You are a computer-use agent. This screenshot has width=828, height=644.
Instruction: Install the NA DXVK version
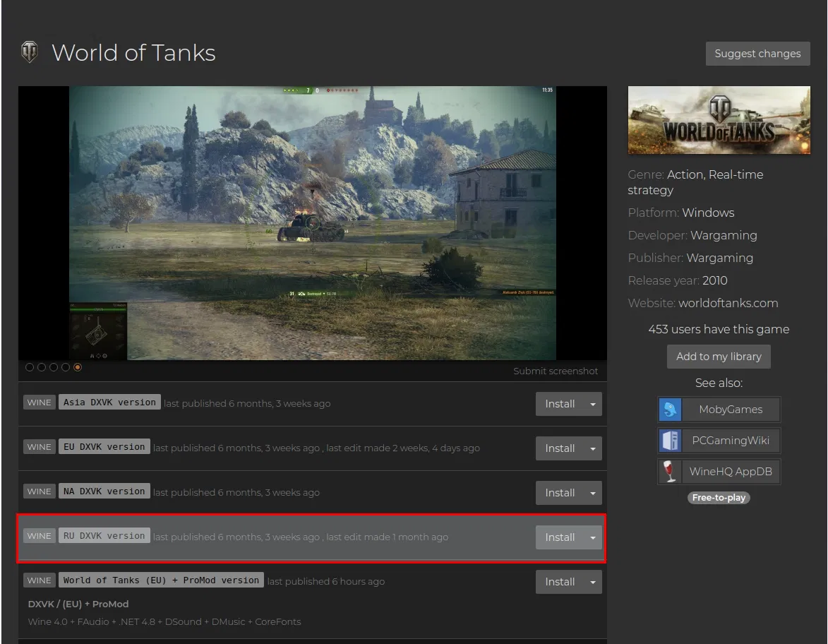click(560, 493)
